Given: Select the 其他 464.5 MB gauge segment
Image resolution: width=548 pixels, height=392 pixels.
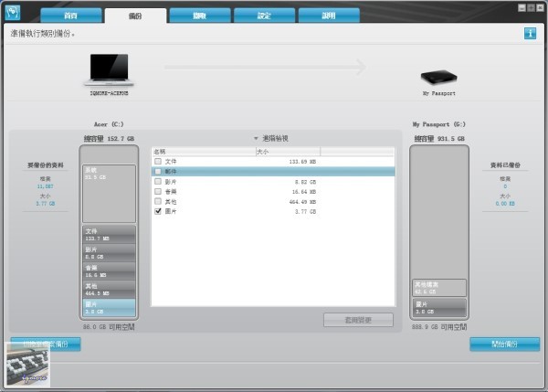Looking at the screenshot, I should pos(109,289).
